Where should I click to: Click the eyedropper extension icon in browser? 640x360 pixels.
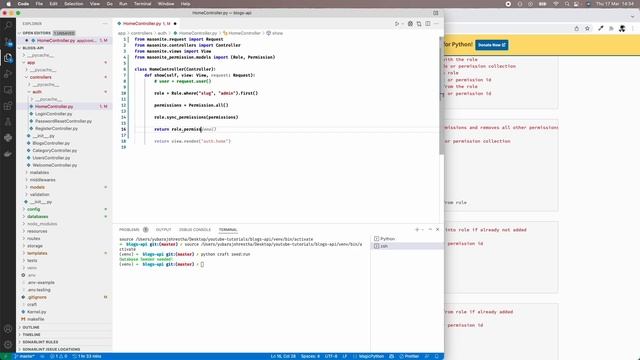[x=600, y=29]
